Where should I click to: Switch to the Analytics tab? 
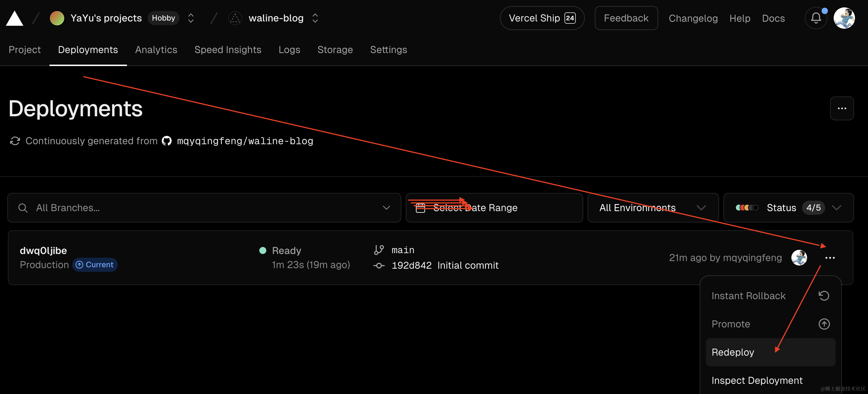coord(156,50)
